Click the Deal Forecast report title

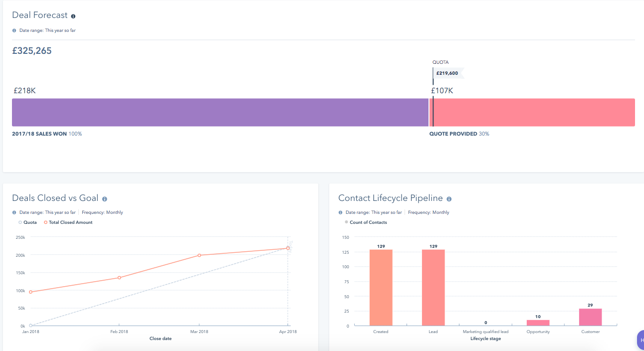click(40, 15)
